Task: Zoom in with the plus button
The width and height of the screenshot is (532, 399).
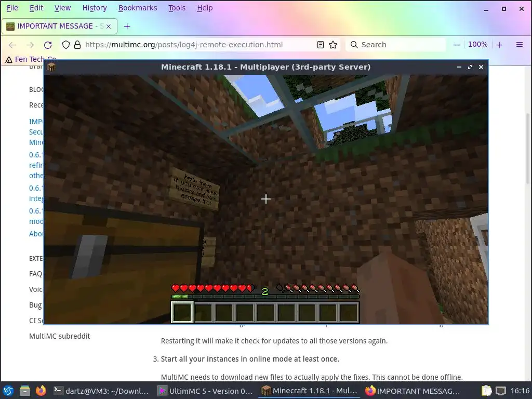Action: coord(499,45)
